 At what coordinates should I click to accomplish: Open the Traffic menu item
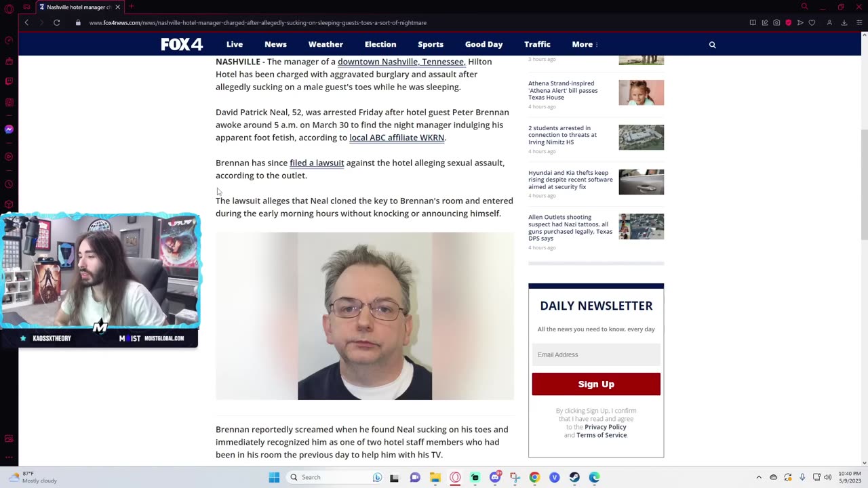pos(537,44)
